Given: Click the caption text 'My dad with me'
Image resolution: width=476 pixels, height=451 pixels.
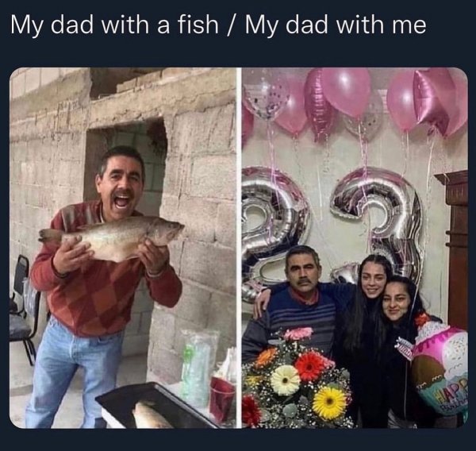Looking at the screenshot, I should click(x=336, y=25).
